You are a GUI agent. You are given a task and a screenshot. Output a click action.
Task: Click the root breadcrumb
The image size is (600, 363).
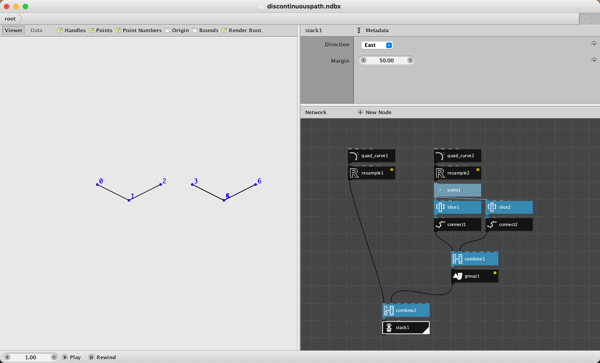[10, 18]
